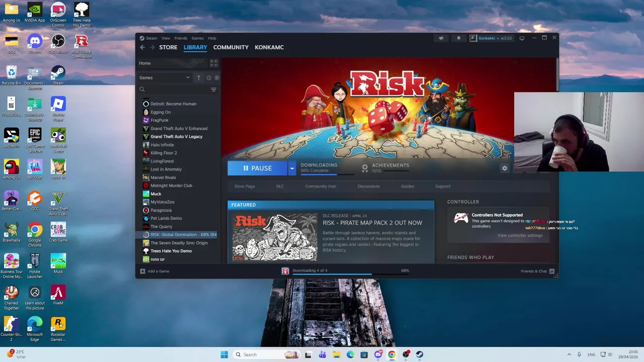The image size is (644, 362).
Task: Open Discord desktop icon
Action: point(35,43)
